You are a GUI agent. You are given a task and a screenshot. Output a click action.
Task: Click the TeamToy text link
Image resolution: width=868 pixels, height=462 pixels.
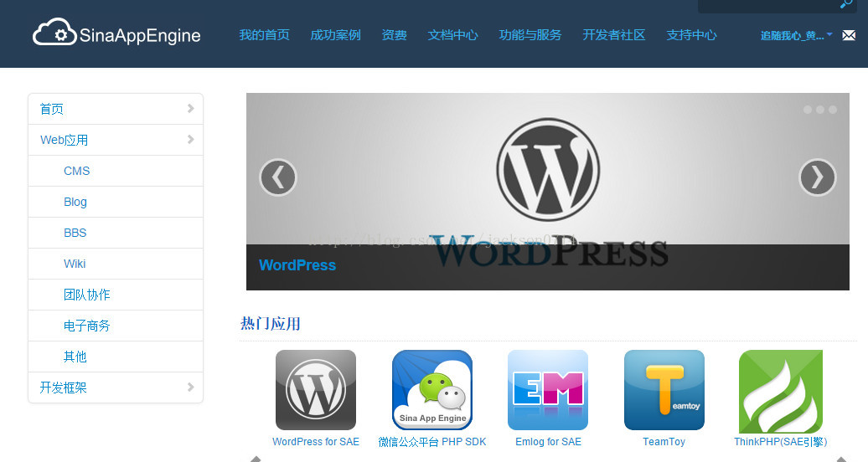tap(664, 442)
